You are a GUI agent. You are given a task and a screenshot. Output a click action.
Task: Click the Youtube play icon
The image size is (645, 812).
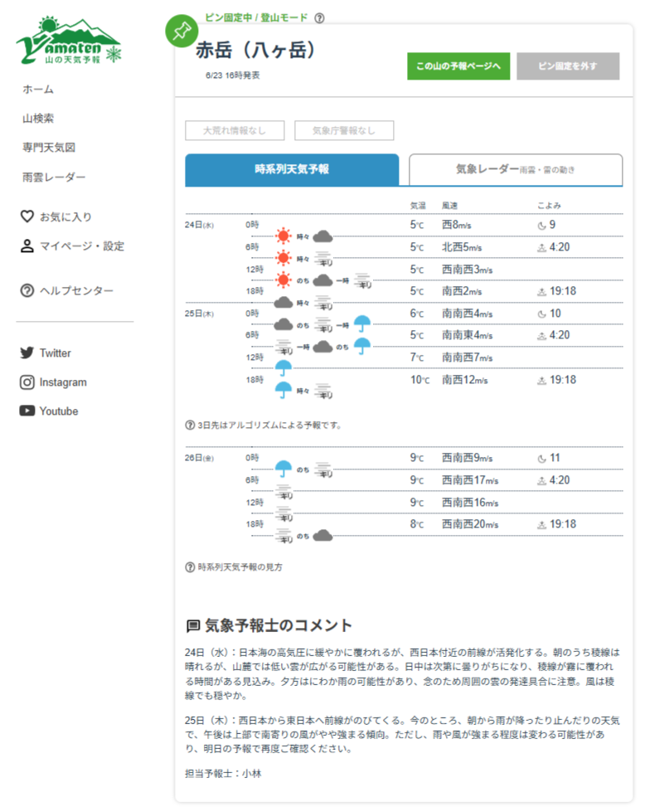coord(27,411)
